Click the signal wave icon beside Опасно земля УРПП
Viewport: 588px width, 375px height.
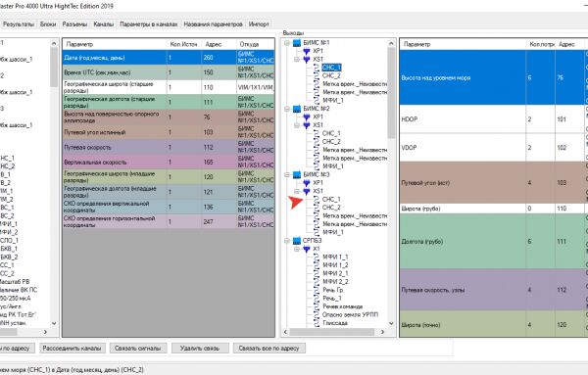tap(317, 314)
